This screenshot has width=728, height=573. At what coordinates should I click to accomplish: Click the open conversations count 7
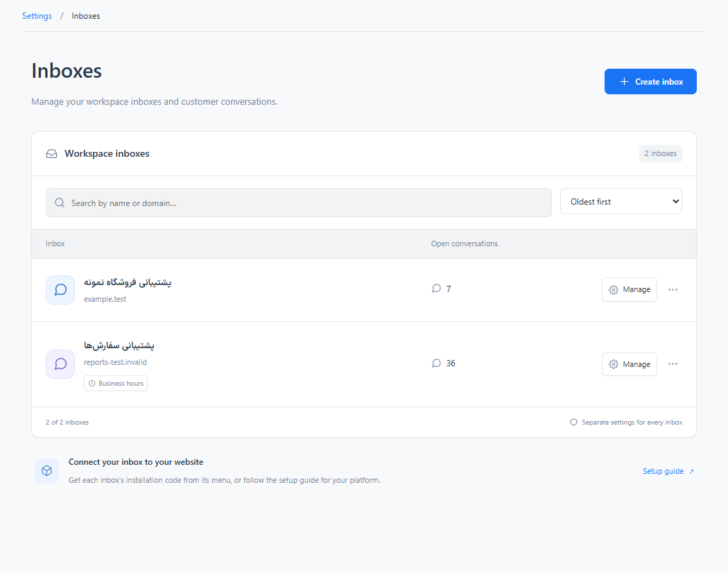pyautogui.click(x=449, y=289)
